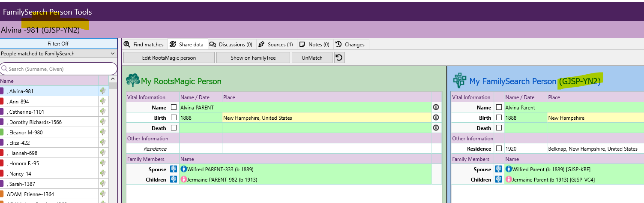The height and width of the screenshot is (203, 644).
Task: Open the Notes (0) tab
Action: coord(315,44)
